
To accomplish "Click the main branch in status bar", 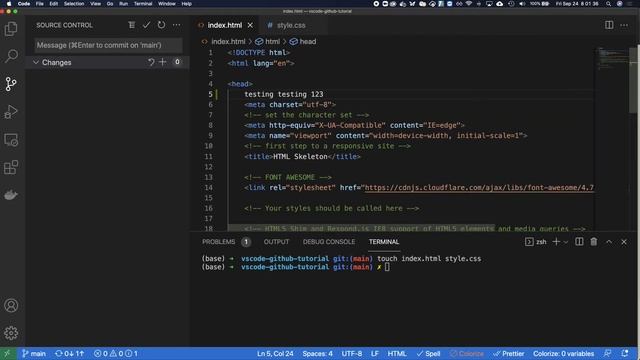I will 34,353.
